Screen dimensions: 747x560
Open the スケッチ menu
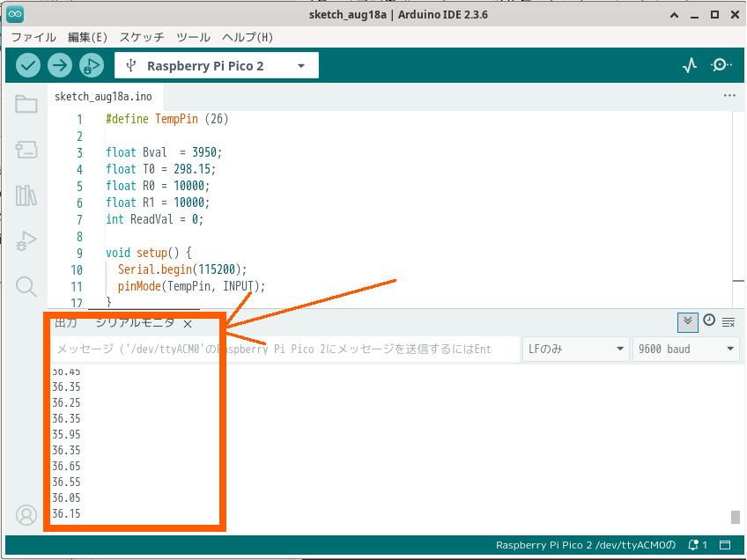tap(142, 37)
